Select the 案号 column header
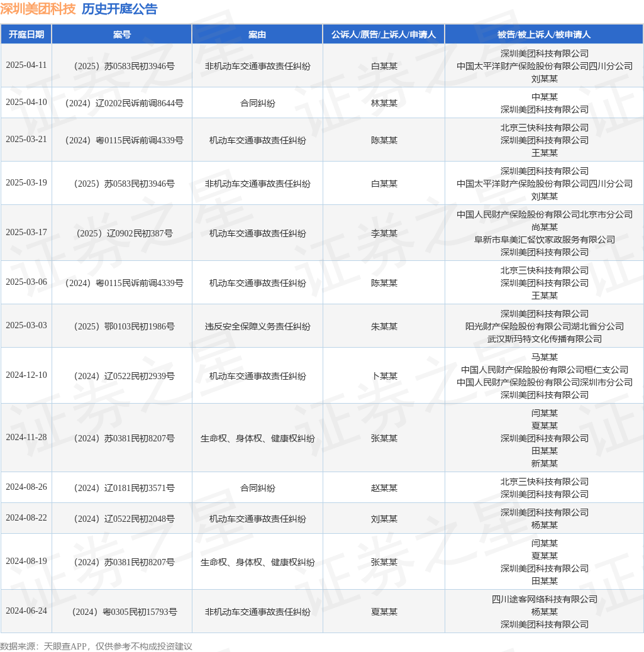644x652 pixels. click(122, 35)
